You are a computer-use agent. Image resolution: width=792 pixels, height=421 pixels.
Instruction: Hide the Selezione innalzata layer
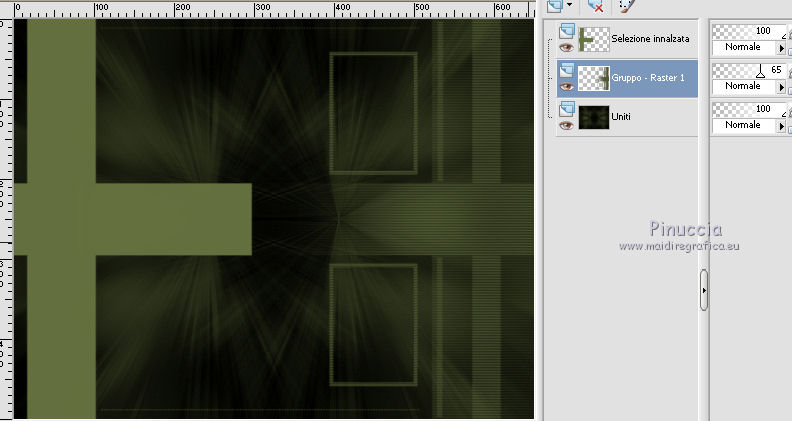(566, 48)
